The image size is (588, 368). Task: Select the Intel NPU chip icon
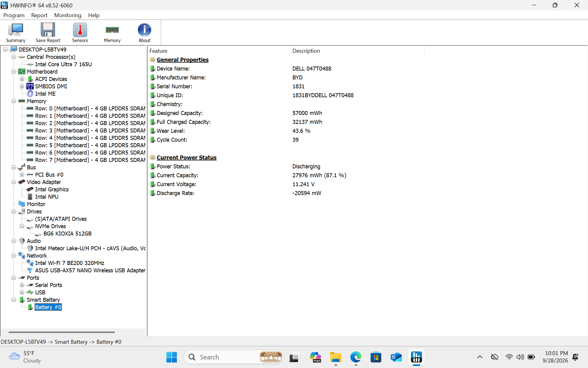tap(30, 197)
